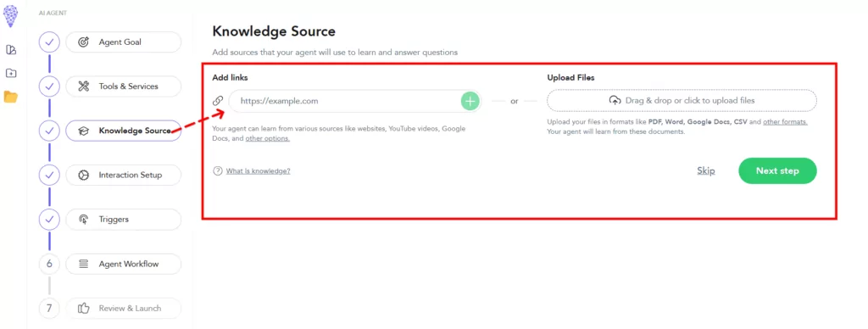Select the Knowledge Source step
Viewport: 868px width, 329px height.
(124, 131)
